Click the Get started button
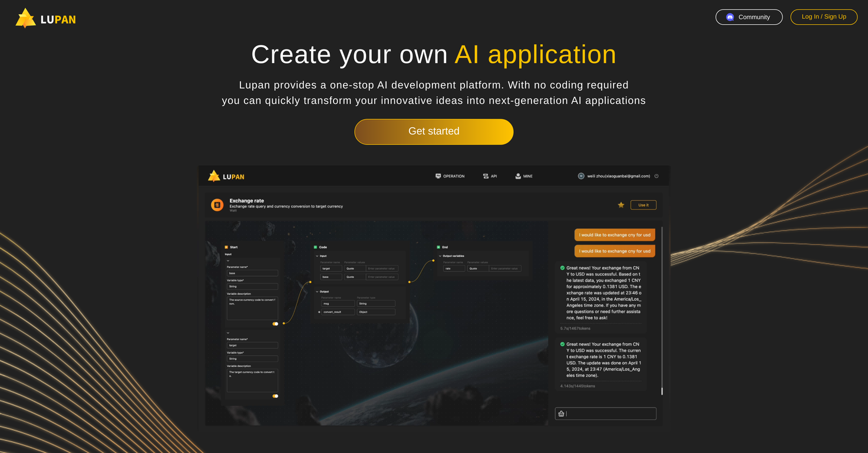Viewport: 868px width, 453px height. click(434, 132)
